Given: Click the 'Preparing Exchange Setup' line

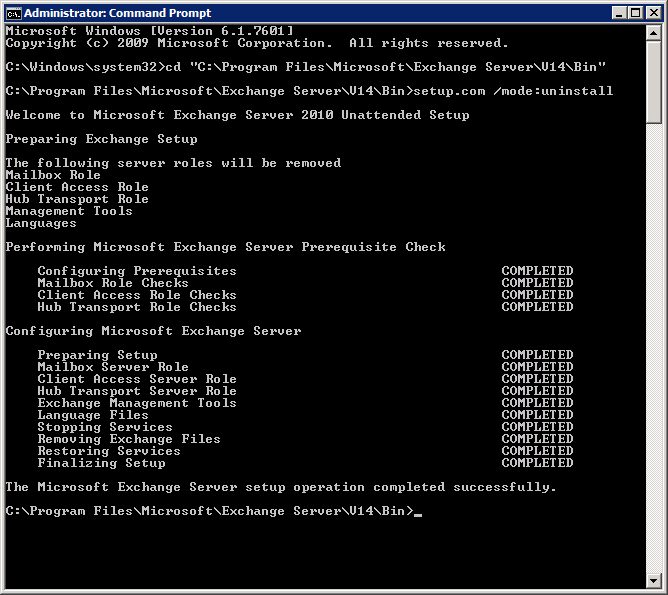Looking at the screenshot, I should (x=101, y=139).
